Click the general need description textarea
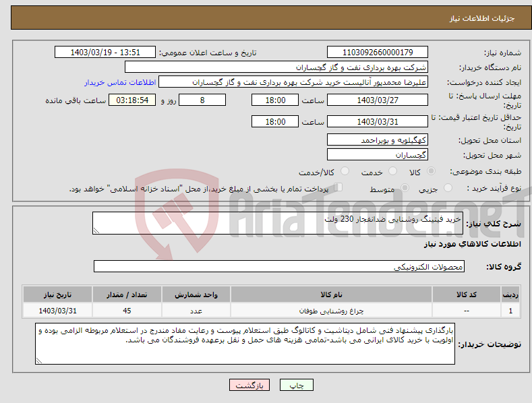Screen dimensions: 532x403 point(278,223)
